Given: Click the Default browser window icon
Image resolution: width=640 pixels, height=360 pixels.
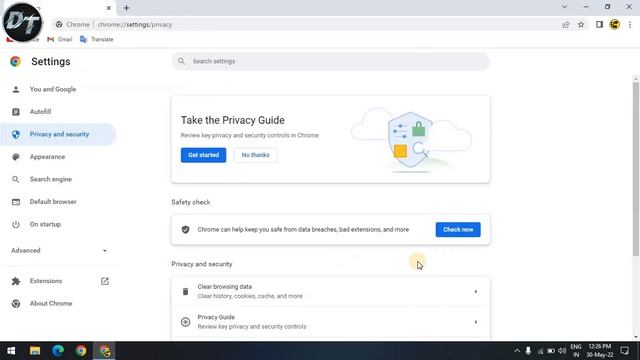Looking at the screenshot, I should 16,202.
